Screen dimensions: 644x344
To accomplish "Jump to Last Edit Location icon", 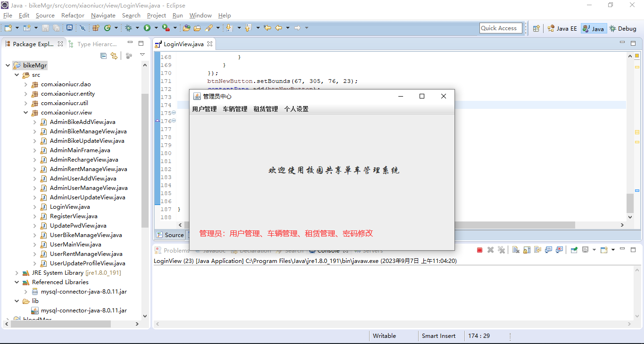I will pos(267,28).
